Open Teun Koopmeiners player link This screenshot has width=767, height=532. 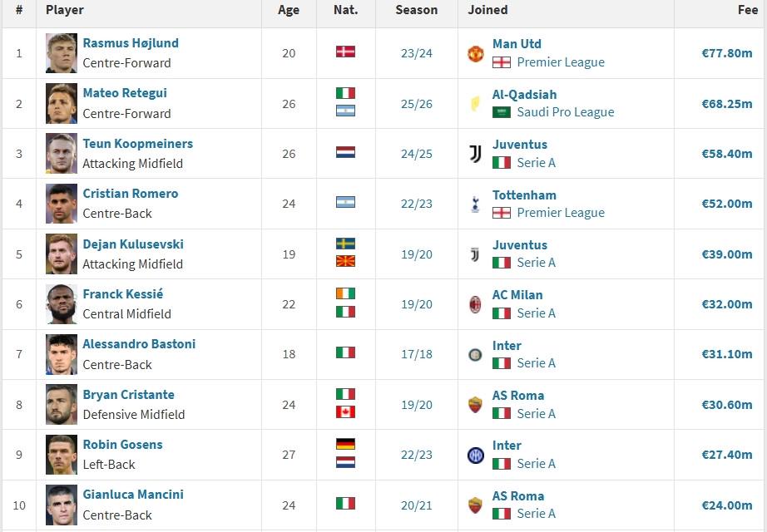pyautogui.click(x=138, y=144)
